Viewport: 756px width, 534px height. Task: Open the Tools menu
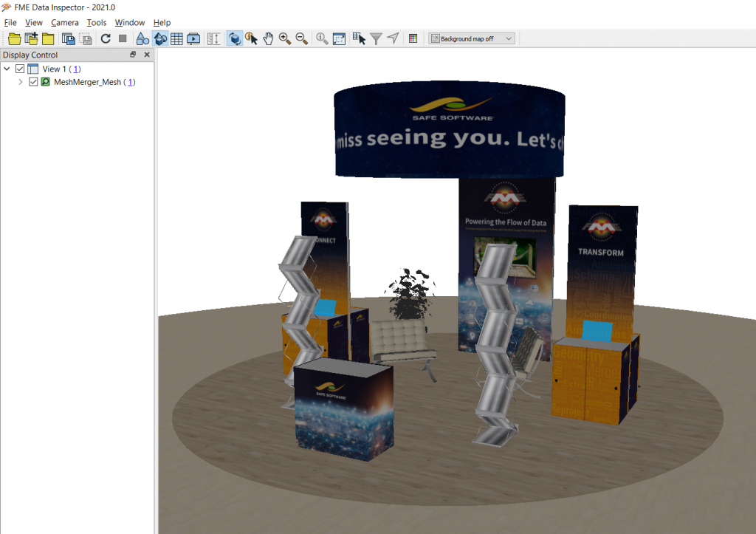[x=97, y=23]
